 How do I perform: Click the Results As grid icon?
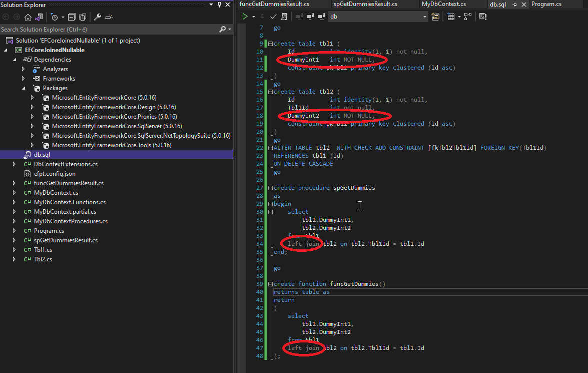(451, 17)
